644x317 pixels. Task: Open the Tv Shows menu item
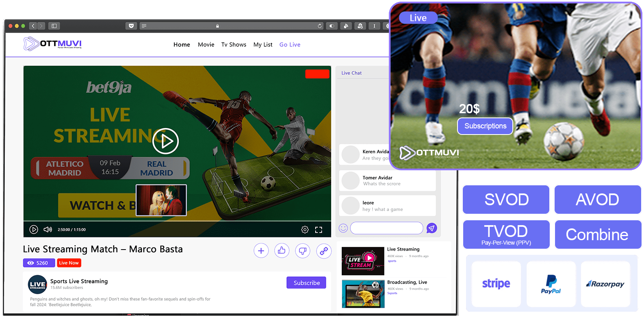pyautogui.click(x=234, y=45)
